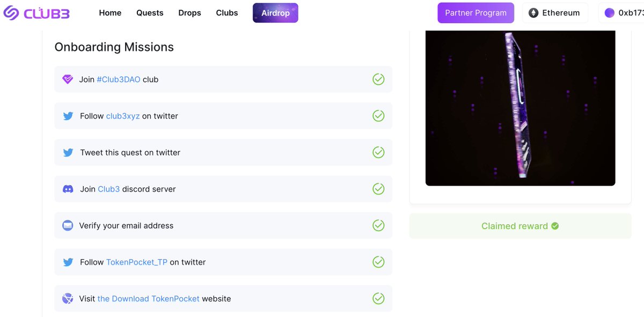Click Twitter icon beside Tweet this quest

tap(68, 152)
